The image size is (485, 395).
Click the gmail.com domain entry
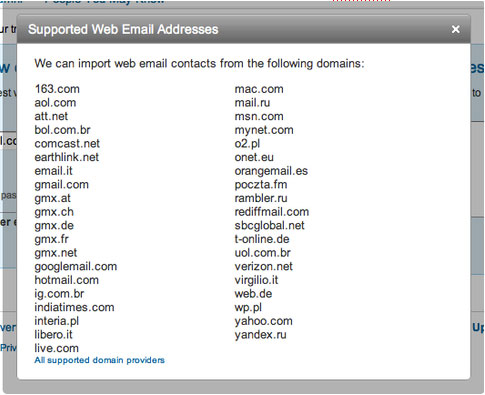click(62, 185)
